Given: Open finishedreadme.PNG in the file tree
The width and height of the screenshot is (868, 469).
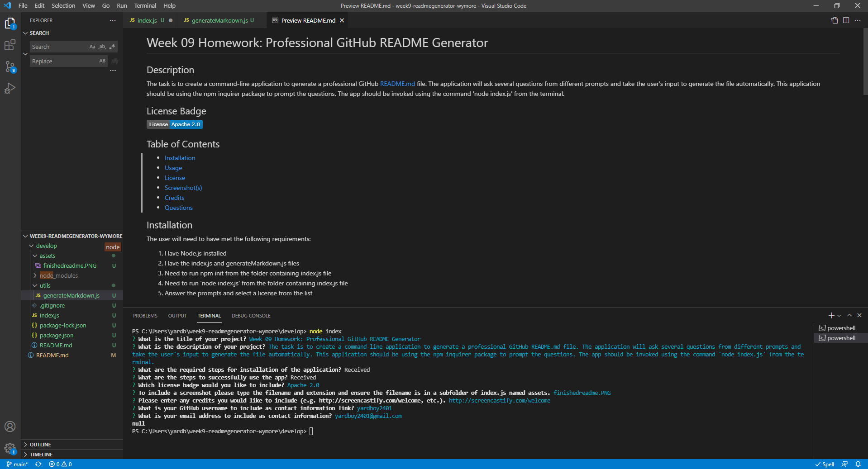Looking at the screenshot, I should (x=70, y=265).
